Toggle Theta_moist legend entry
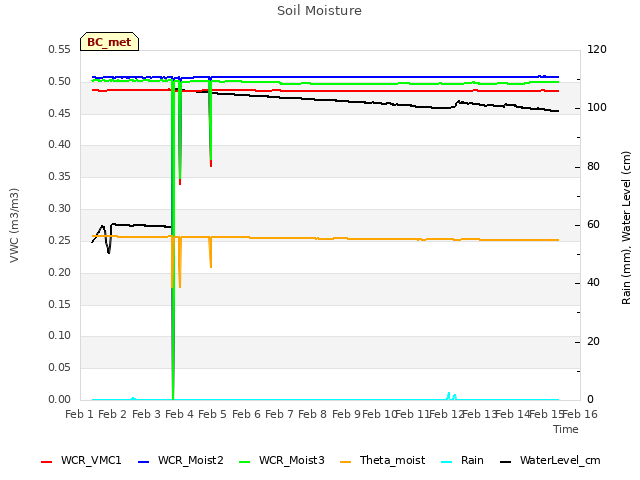 coord(382,460)
